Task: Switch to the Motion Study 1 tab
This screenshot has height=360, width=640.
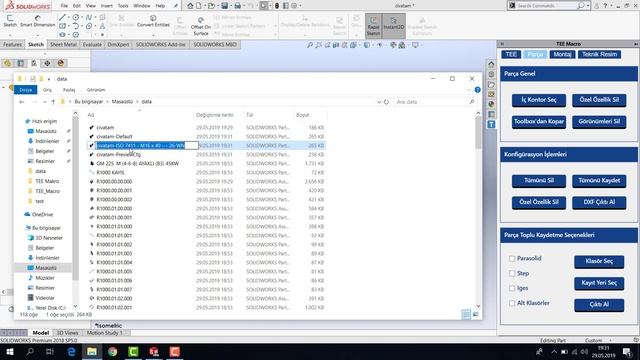Action: [104, 333]
